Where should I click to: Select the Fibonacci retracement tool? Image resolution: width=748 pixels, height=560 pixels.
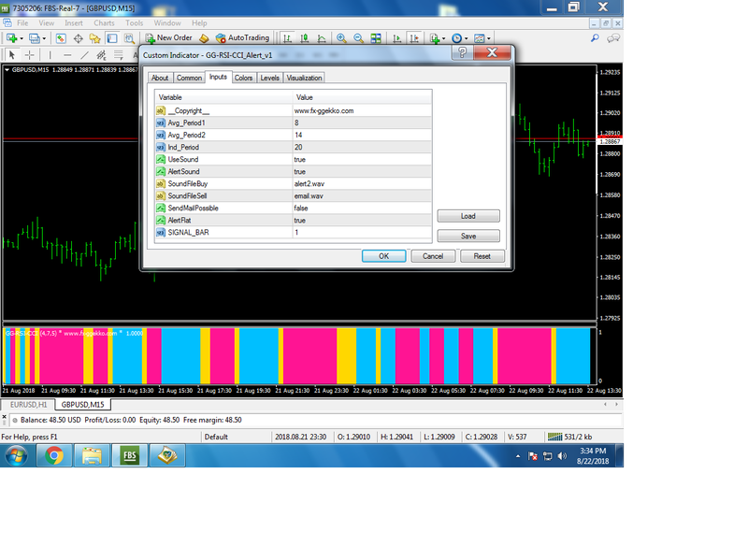(119, 55)
